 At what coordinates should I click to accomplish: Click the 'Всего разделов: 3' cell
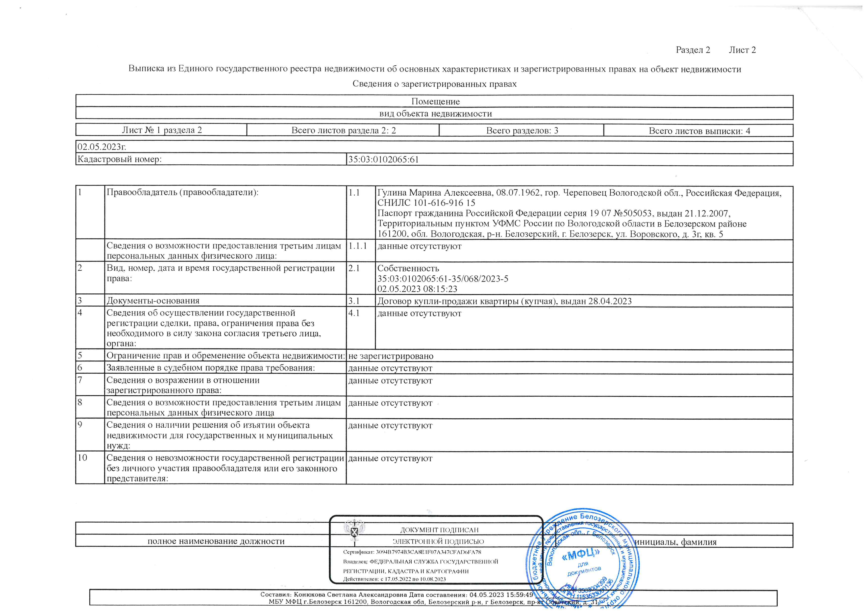click(x=522, y=131)
